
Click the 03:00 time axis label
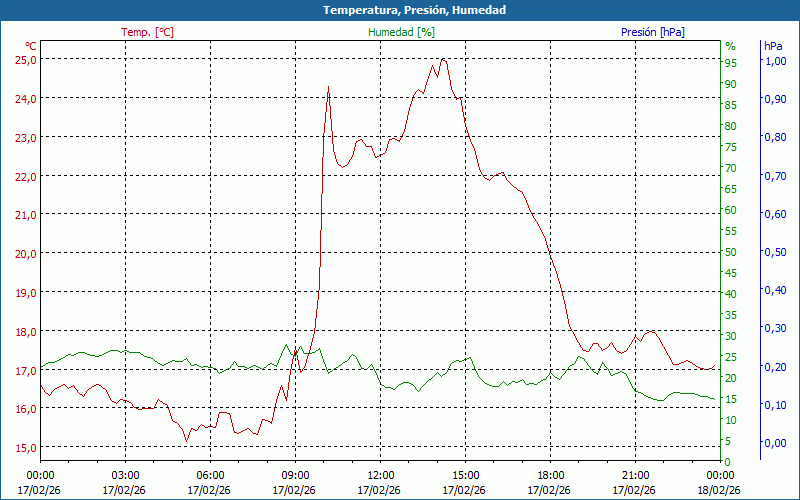point(125,475)
